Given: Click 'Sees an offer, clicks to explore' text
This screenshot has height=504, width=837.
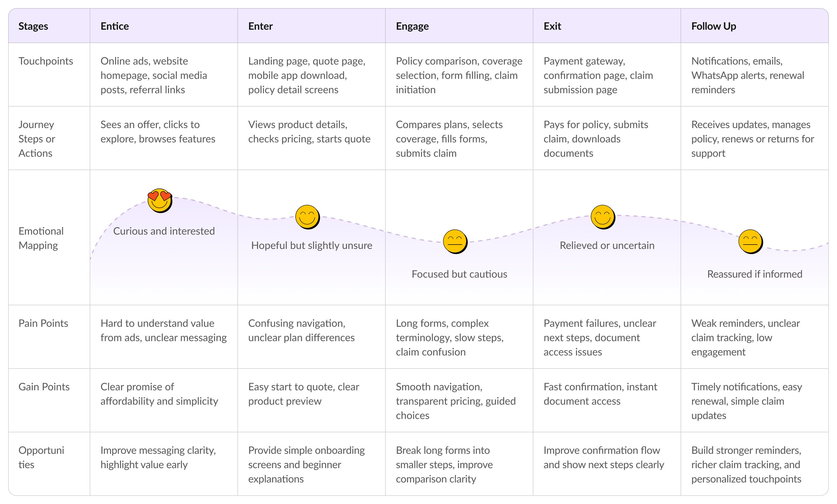Looking at the screenshot, I should (158, 132).
